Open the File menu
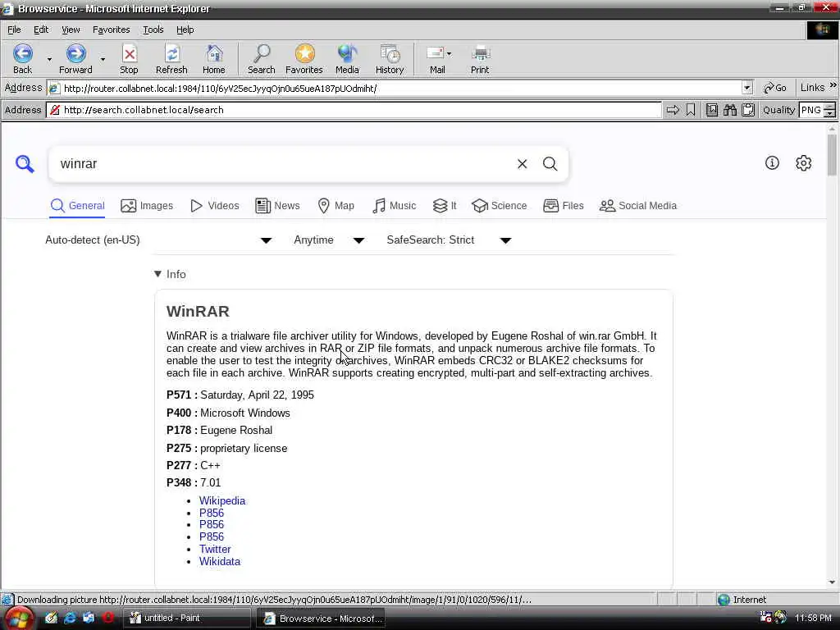This screenshot has width=840, height=630. point(14,30)
